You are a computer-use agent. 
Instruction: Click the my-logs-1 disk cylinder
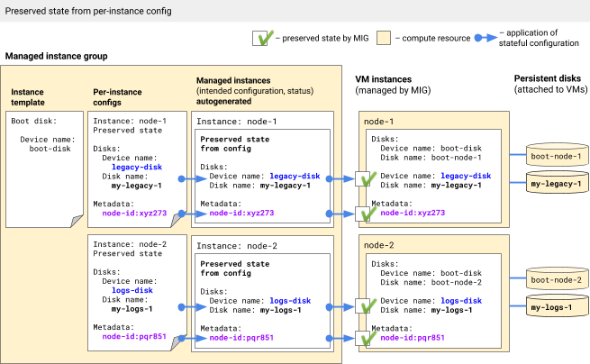(x=556, y=307)
